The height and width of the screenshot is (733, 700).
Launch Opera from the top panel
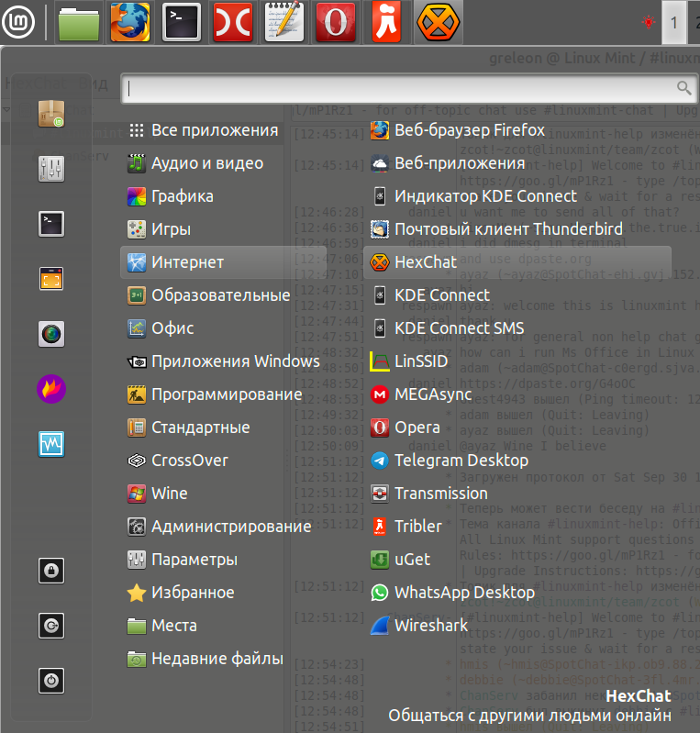[x=335, y=22]
